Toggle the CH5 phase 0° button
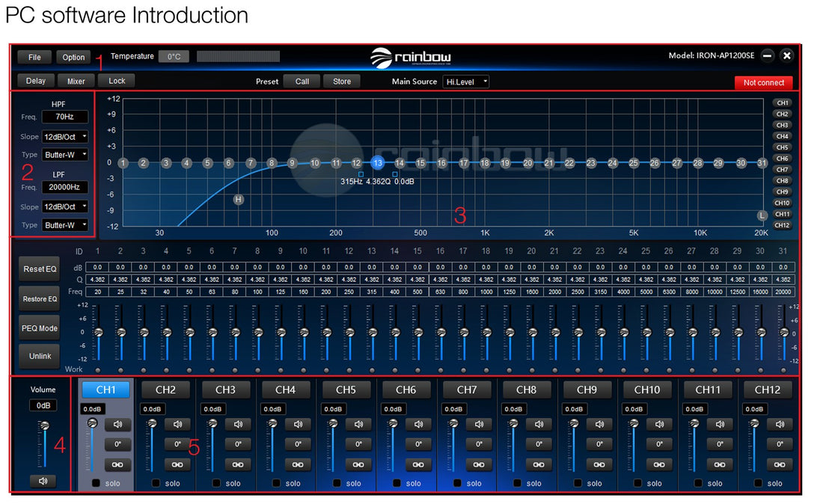Viewport: 823px width, 504px height. coord(358,444)
